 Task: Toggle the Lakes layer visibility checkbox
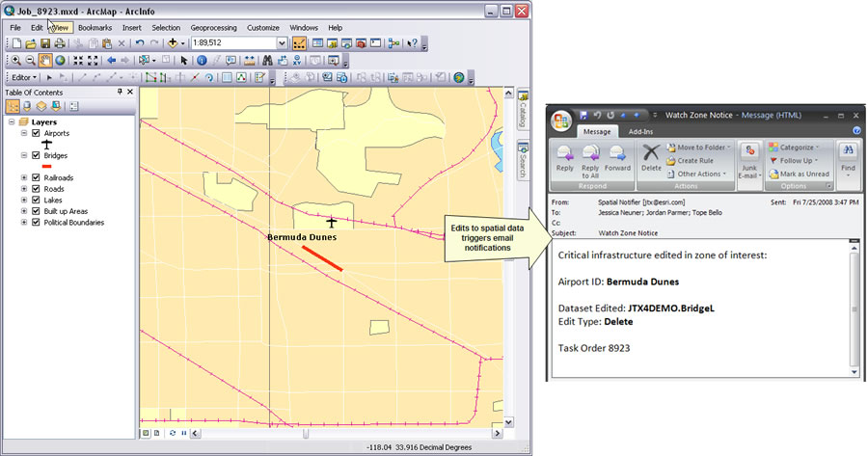[x=36, y=201]
